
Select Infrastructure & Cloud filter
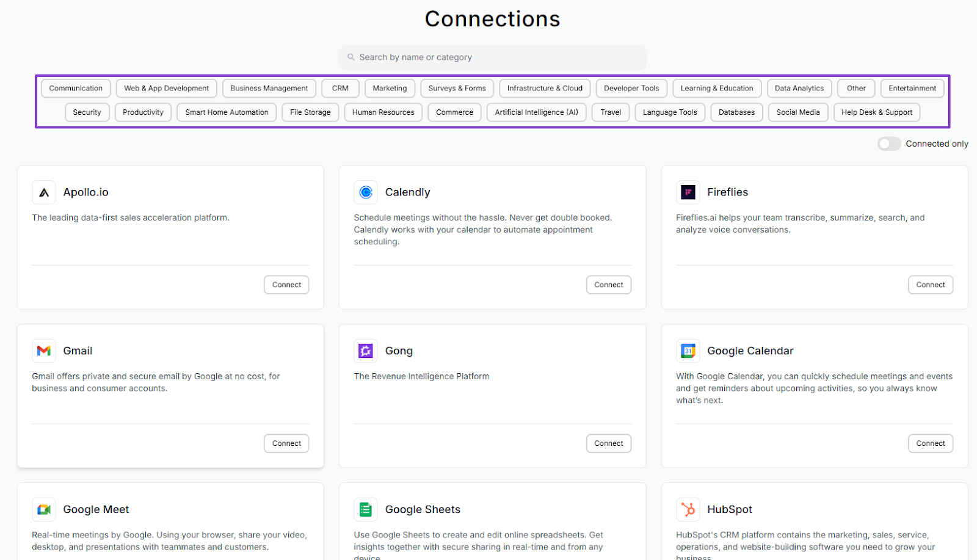pos(545,89)
